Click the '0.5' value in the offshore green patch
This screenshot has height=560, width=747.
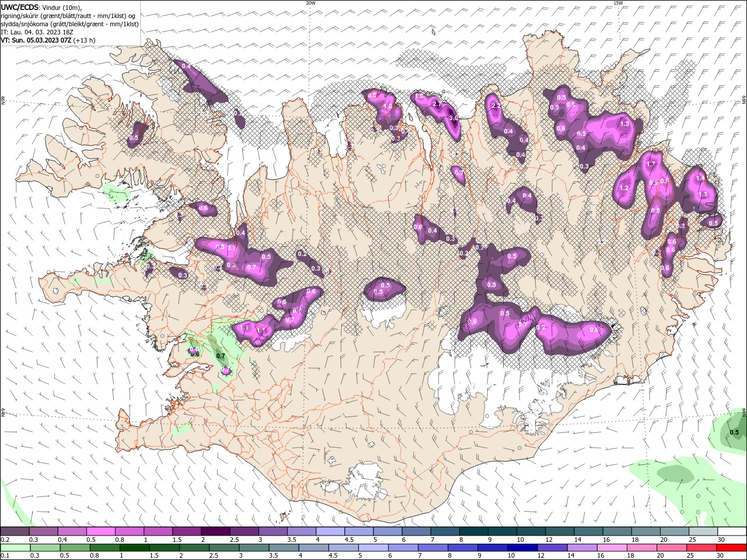734,432
